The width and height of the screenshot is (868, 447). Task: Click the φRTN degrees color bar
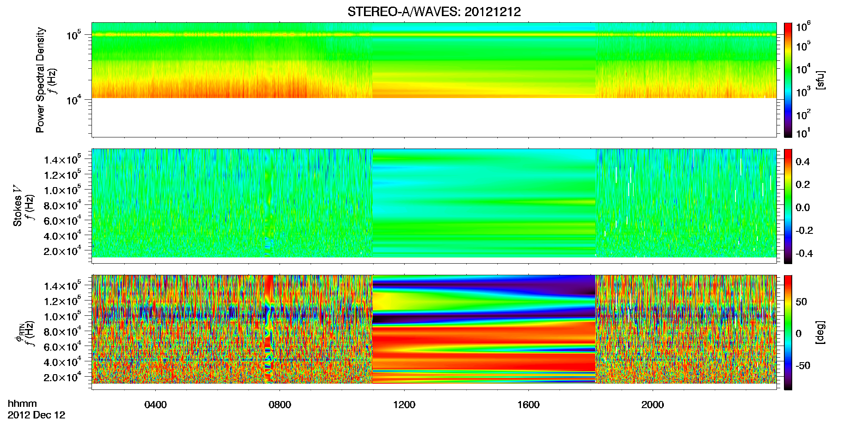click(788, 332)
